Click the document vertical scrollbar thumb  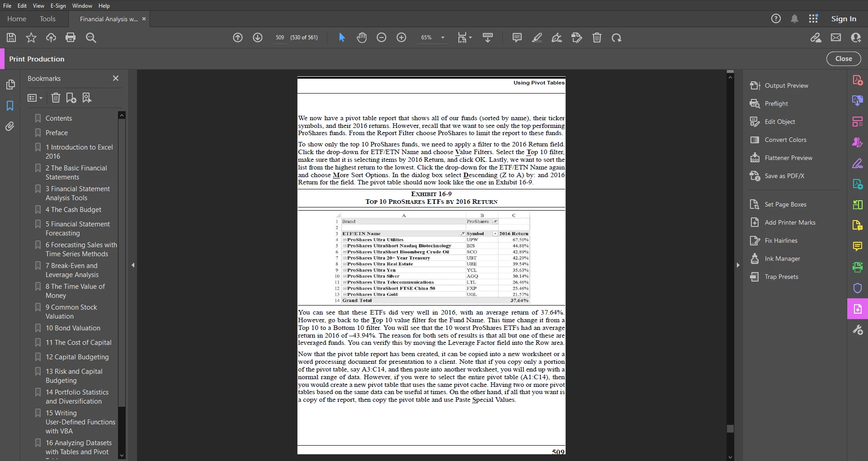click(730, 428)
